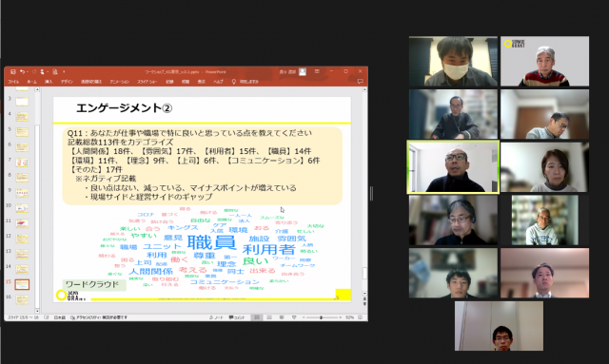This screenshot has width=609, height=364.
Task: Open the スライドショー (Slide Show) ribbon tab
Action: pos(147,82)
